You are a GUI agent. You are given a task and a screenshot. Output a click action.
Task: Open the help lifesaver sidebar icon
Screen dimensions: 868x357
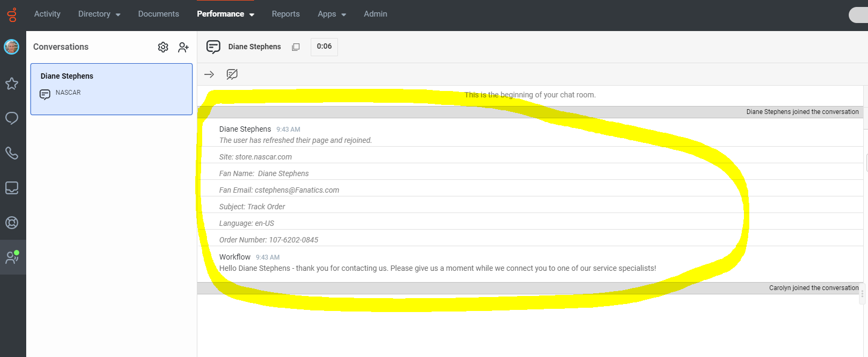click(12, 223)
